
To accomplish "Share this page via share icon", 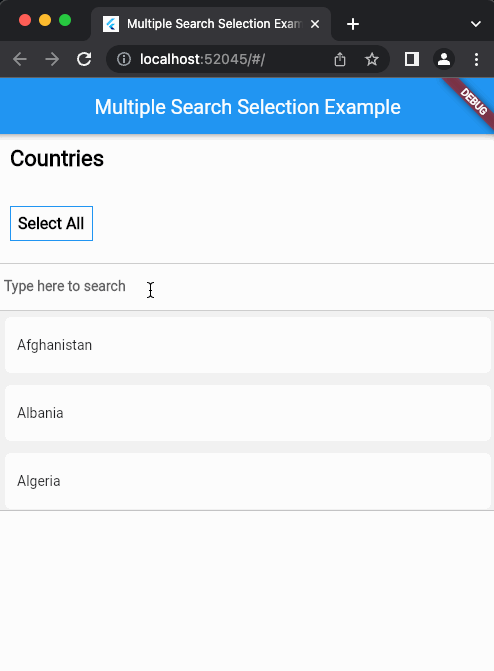I will tap(340, 59).
